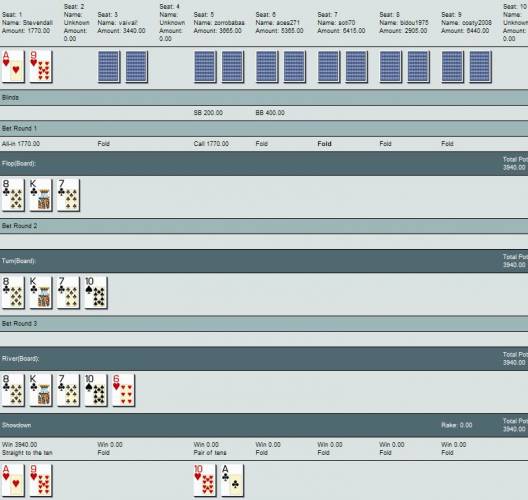The width and height of the screenshot is (528, 500).
Task: Click the Eight of clubs on the flop
Action: pyautogui.click(x=13, y=195)
